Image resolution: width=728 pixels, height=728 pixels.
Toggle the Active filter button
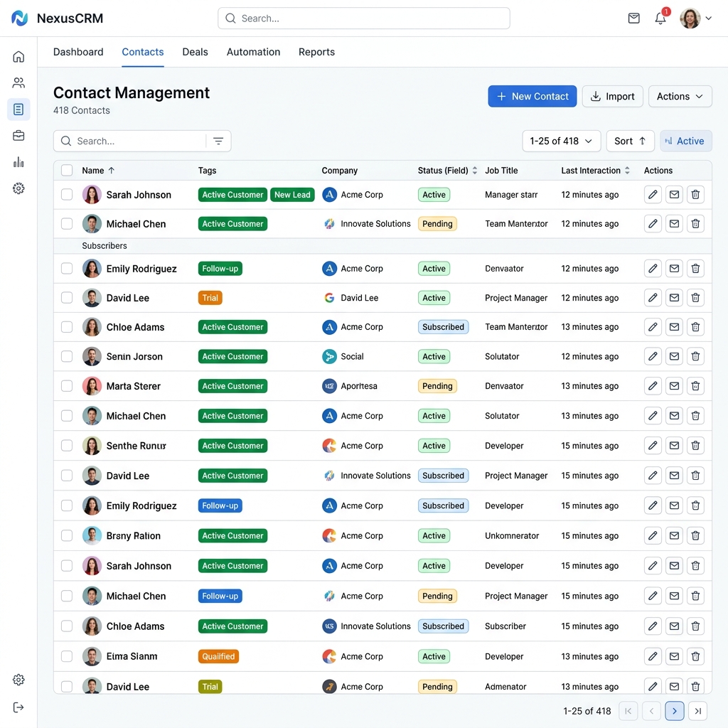coord(686,141)
